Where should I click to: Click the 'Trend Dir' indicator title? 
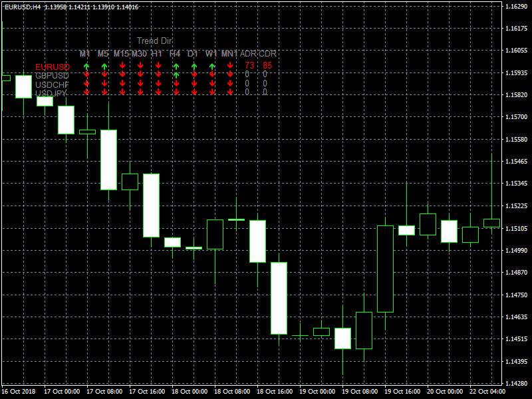(x=154, y=41)
